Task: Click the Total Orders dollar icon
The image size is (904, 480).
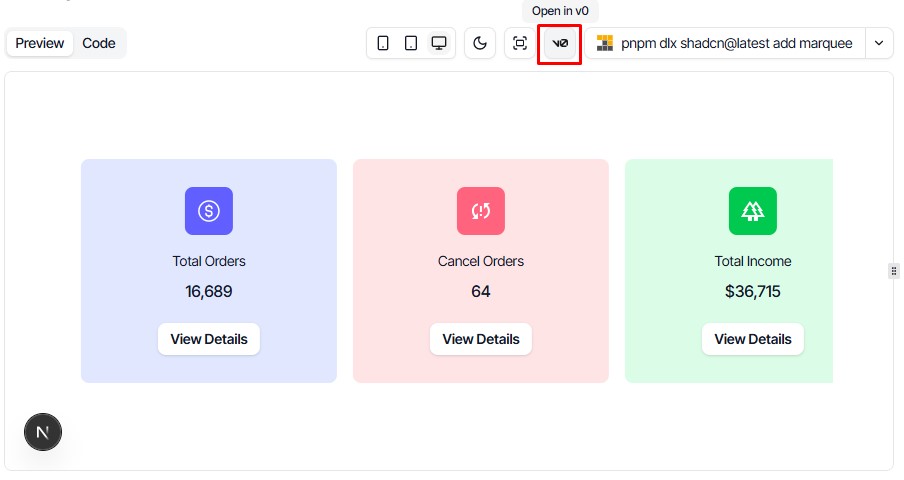Action: pyautogui.click(x=209, y=211)
